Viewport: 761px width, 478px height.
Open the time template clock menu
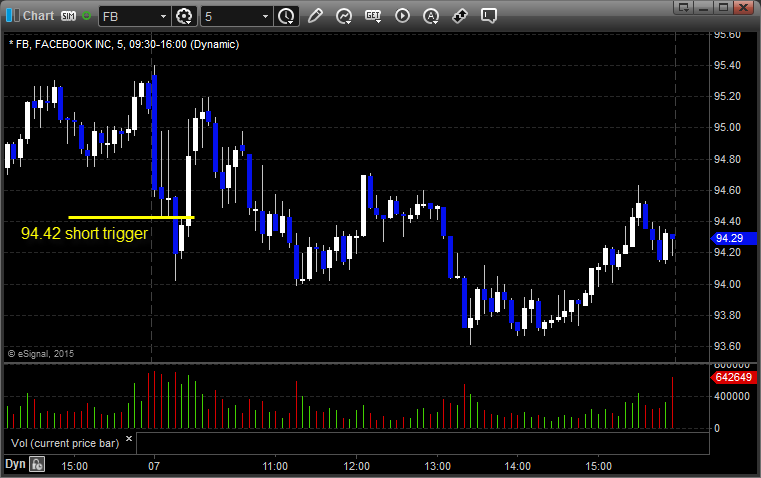pos(286,16)
